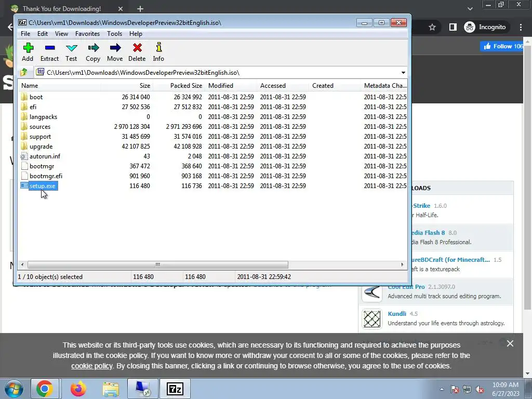532x399 pixels.
Task: Select the upgrade folder icon
Action: pyautogui.click(x=24, y=146)
